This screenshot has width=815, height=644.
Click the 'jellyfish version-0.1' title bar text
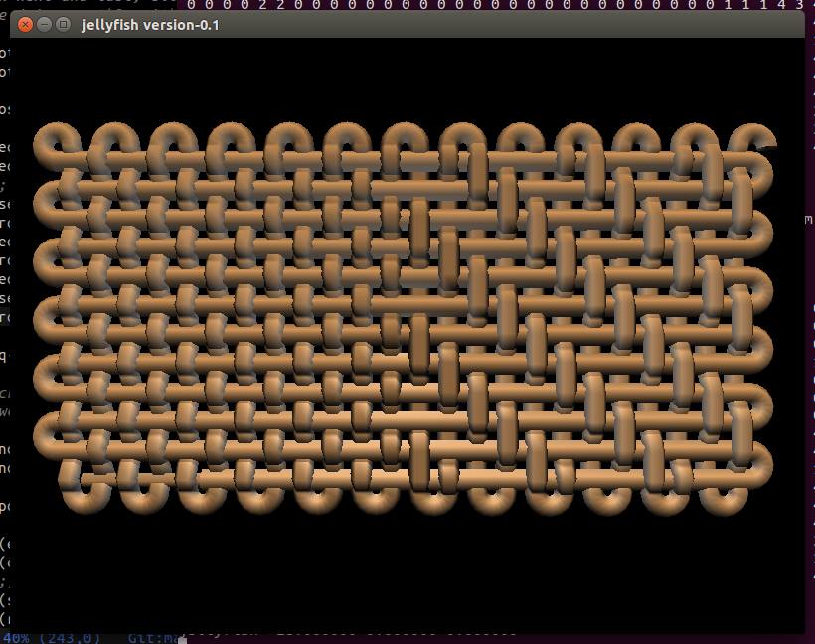[x=151, y=25]
